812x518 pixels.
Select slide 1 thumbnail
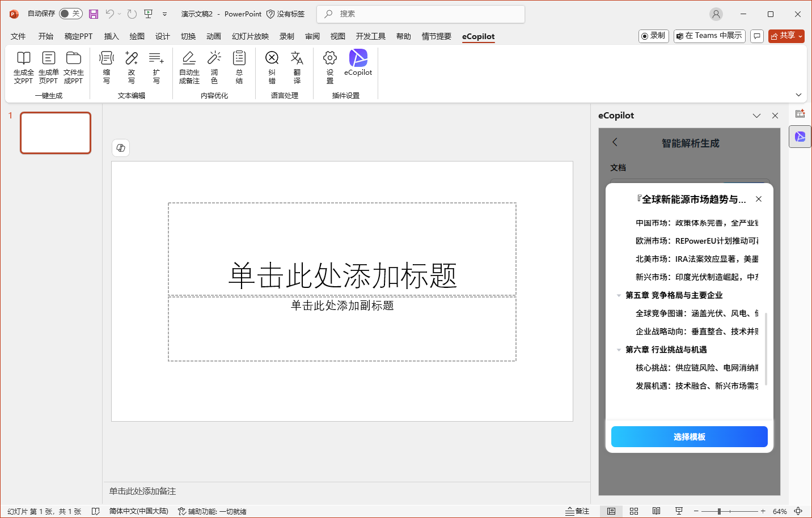(x=56, y=133)
